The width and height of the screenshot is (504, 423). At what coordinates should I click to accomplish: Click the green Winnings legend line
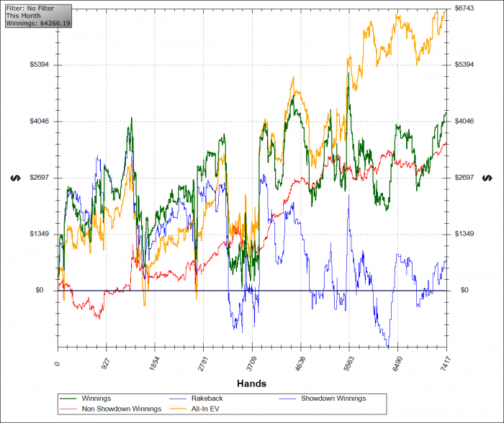68,399
